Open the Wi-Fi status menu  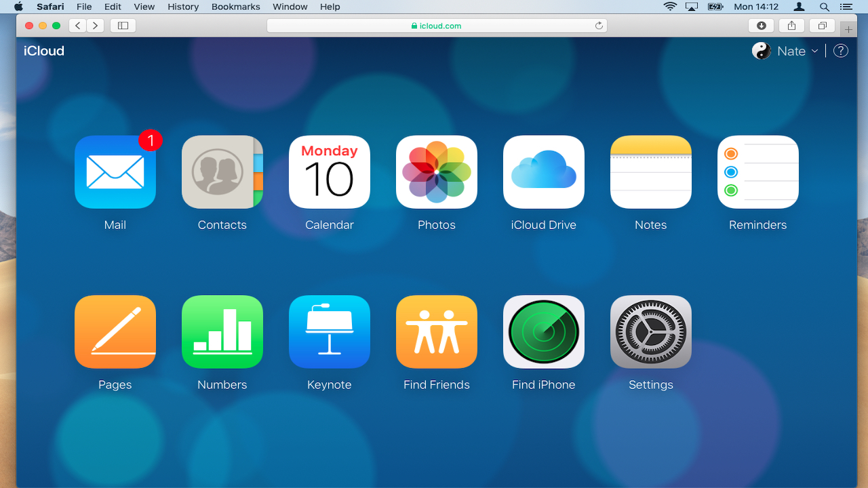[x=670, y=7]
